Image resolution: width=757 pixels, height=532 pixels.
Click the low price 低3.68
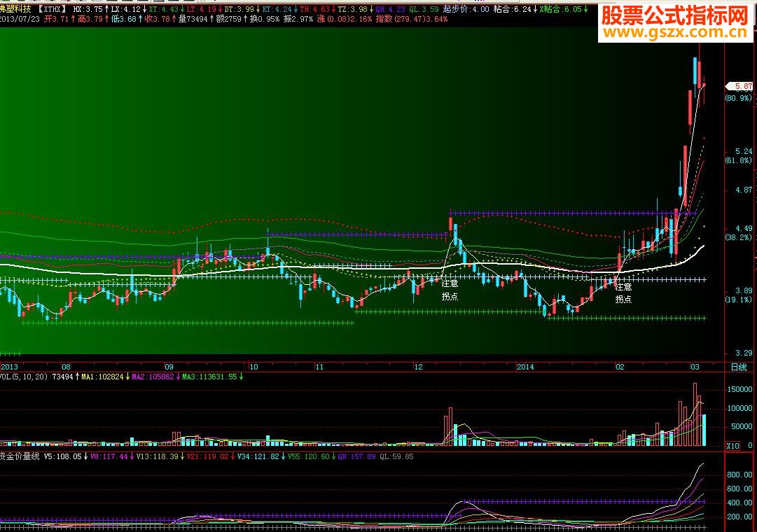123,19
